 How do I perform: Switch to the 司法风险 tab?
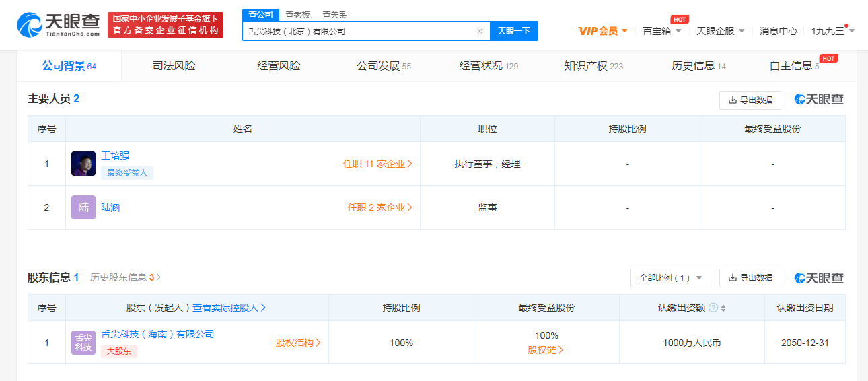pyautogui.click(x=174, y=65)
